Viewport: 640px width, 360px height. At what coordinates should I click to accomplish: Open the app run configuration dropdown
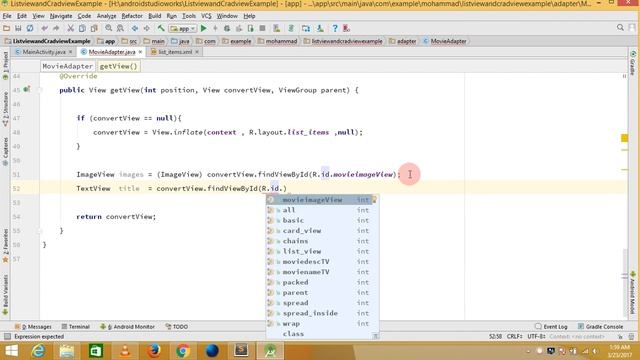tap(183, 29)
